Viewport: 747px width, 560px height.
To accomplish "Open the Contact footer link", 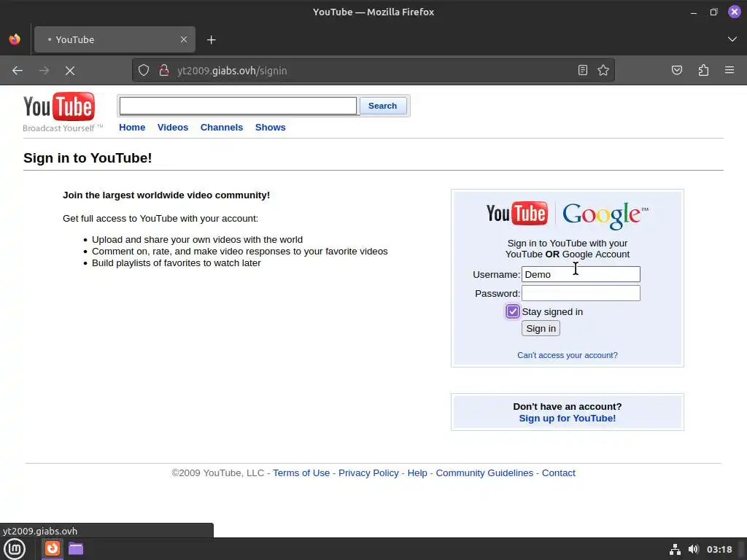I will coord(558,472).
